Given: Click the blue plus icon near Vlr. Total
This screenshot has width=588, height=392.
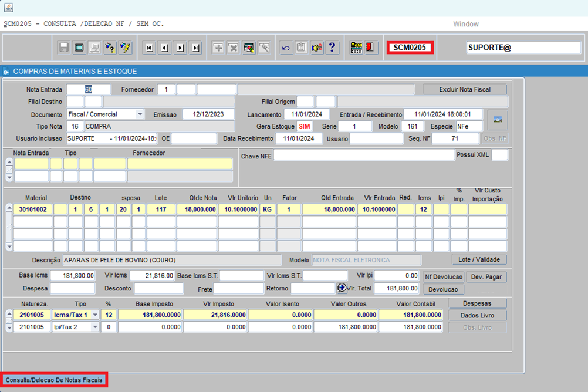Looking at the screenshot, I should (x=342, y=288).
